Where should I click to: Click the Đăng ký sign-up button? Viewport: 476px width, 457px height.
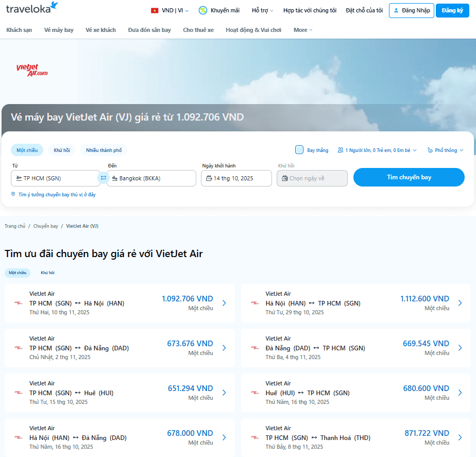(452, 10)
